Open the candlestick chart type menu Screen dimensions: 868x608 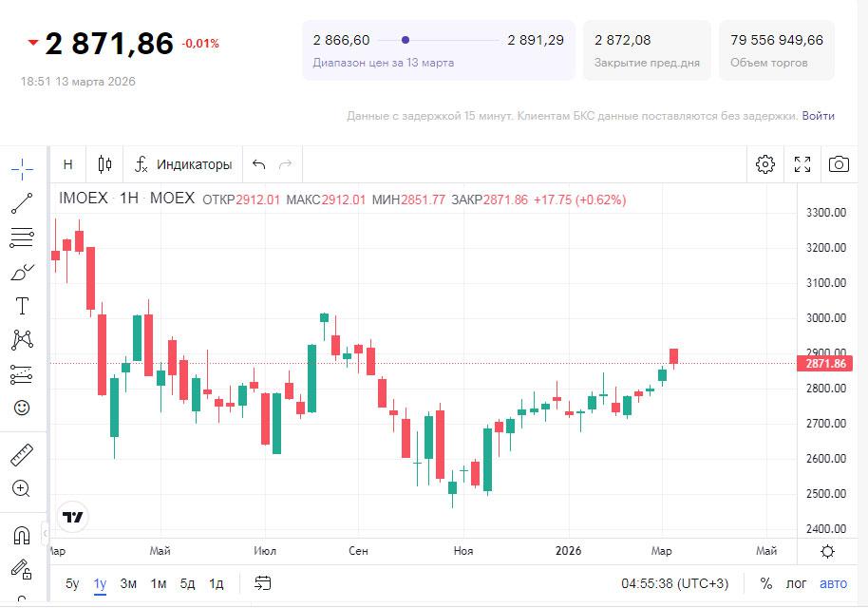pos(104,164)
